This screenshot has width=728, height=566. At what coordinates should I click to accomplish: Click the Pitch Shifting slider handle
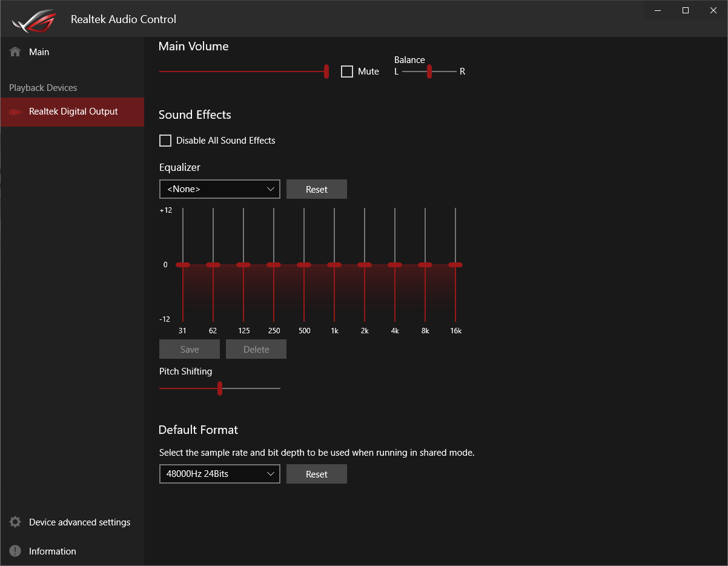pos(220,388)
